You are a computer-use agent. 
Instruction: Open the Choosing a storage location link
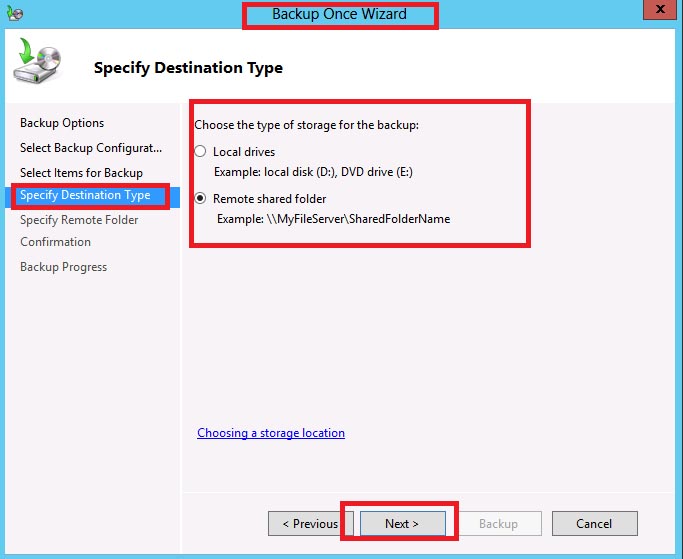click(270, 433)
